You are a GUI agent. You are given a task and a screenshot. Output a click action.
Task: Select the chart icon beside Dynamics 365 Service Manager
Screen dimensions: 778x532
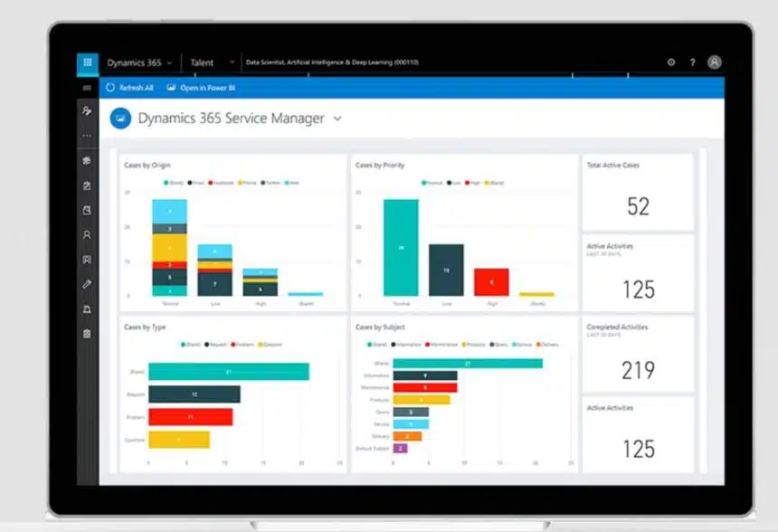[x=120, y=118]
